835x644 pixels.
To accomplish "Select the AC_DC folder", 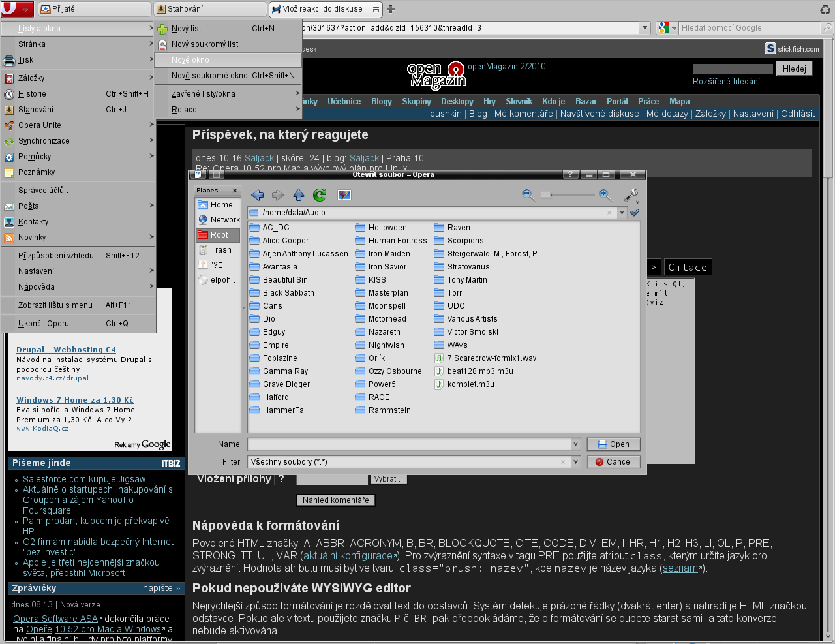I will pyautogui.click(x=269, y=228).
